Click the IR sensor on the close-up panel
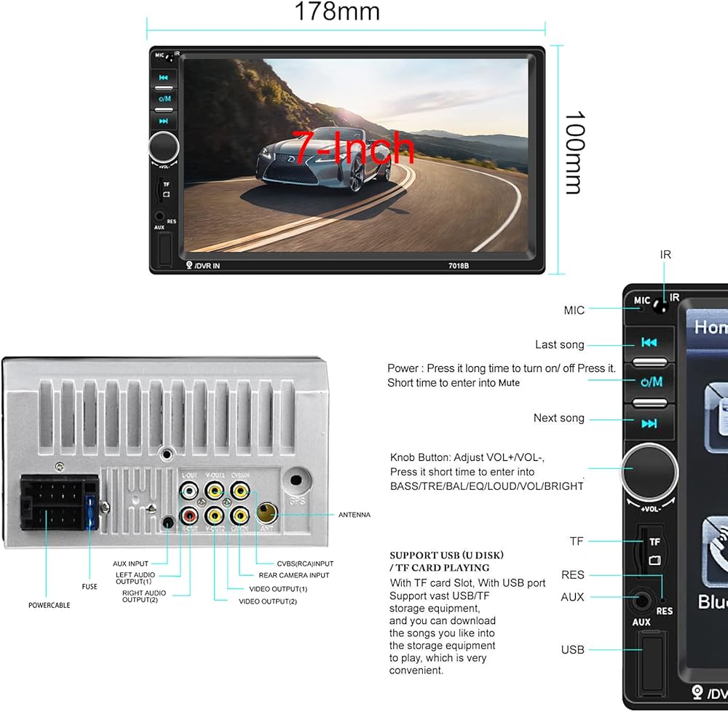 coord(660,306)
